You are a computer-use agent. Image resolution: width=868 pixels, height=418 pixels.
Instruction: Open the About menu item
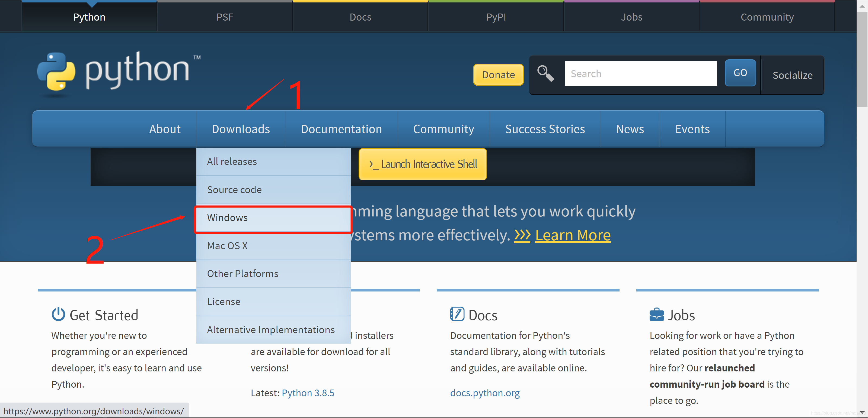[164, 129]
